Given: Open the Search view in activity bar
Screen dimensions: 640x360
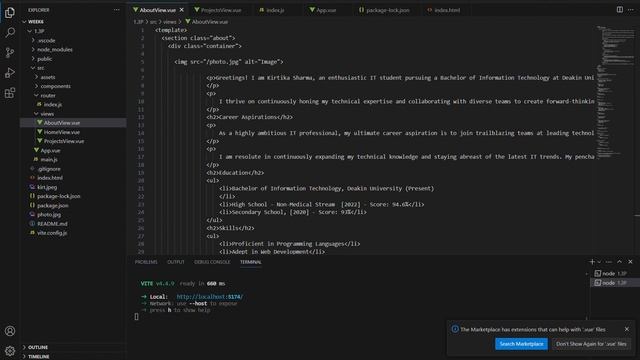Looking at the screenshot, I should coord(10,33).
